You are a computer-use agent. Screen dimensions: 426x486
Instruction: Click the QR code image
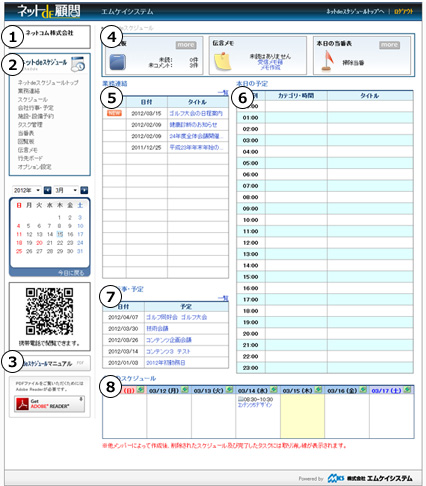point(49,311)
